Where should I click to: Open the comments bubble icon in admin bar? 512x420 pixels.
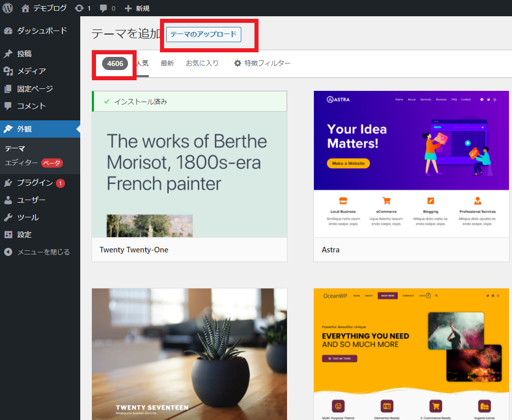(107, 8)
